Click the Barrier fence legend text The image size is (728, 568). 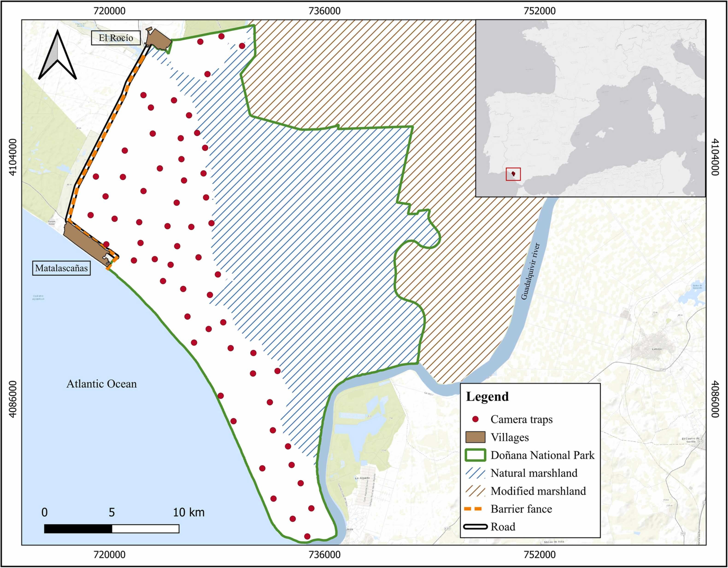pos(521,509)
